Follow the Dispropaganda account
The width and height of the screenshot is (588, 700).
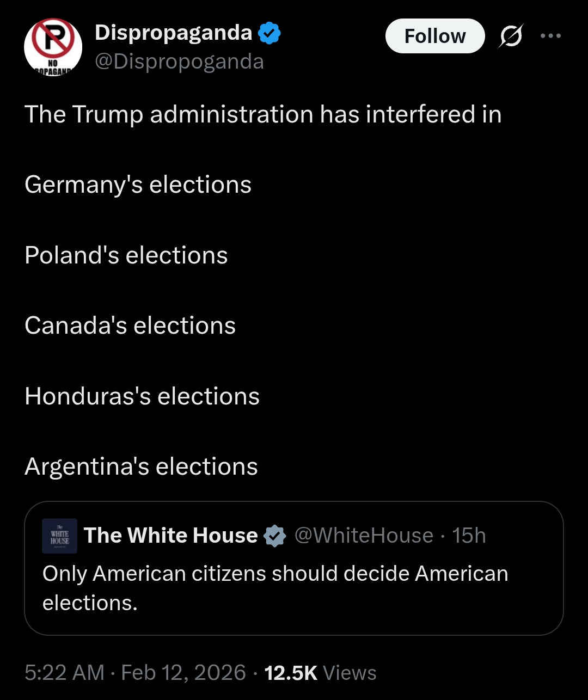[x=434, y=36]
